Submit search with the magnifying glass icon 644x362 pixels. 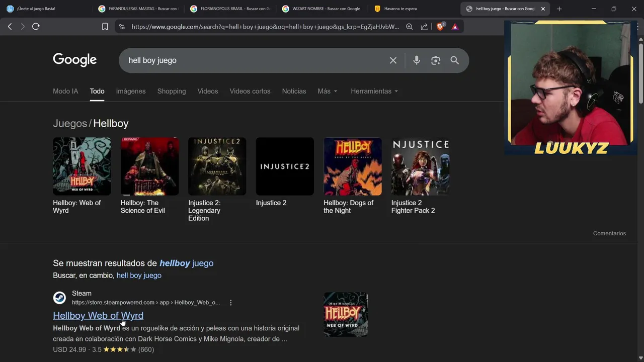[x=454, y=60]
